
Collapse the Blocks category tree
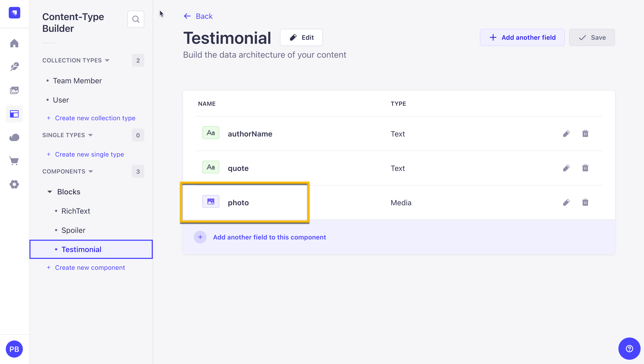50,192
